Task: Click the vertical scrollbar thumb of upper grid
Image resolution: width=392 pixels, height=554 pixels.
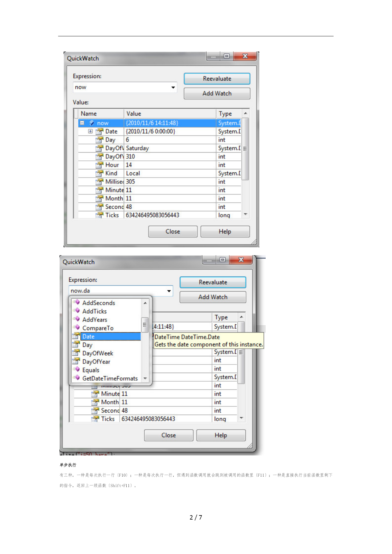Action: pyautogui.click(x=245, y=149)
